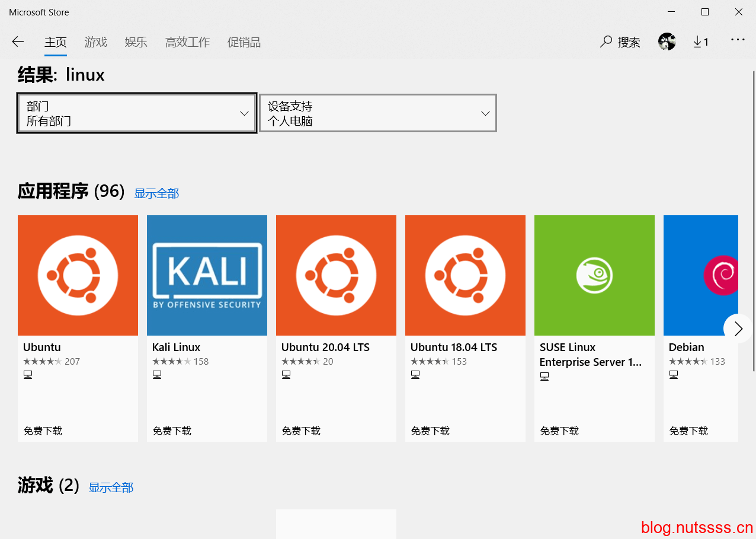Open the user profile avatar
Image resolution: width=756 pixels, height=539 pixels.
pyautogui.click(x=667, y=42)
